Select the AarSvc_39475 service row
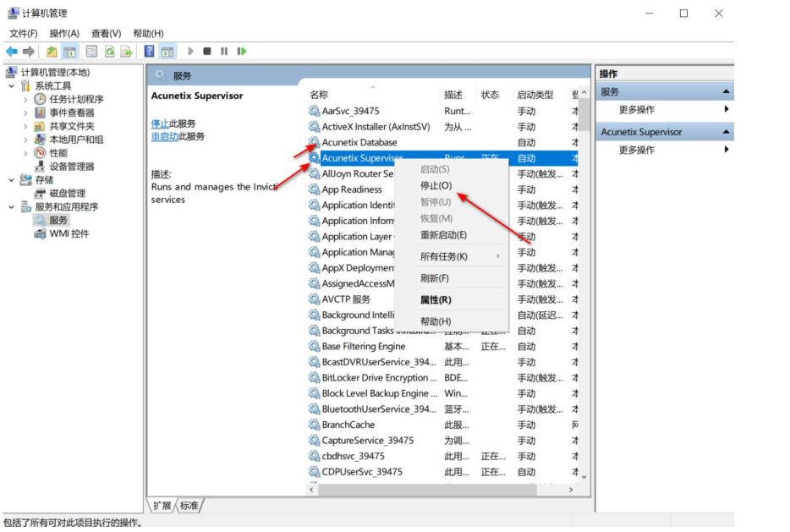Screen dimensions: 790x532 [442, 112]
